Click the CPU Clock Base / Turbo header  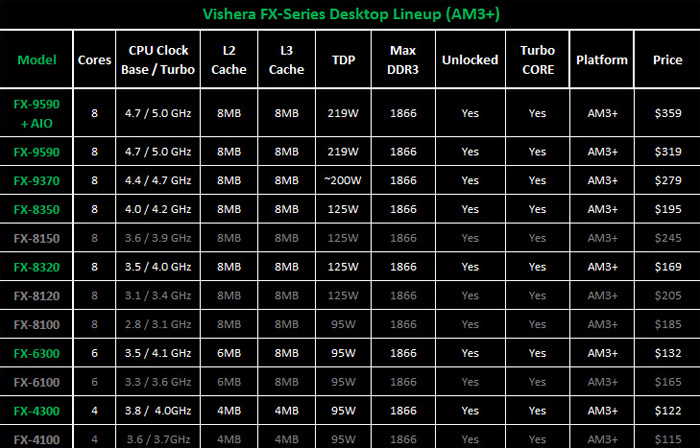pyautogui.click(x=158, y=60)
